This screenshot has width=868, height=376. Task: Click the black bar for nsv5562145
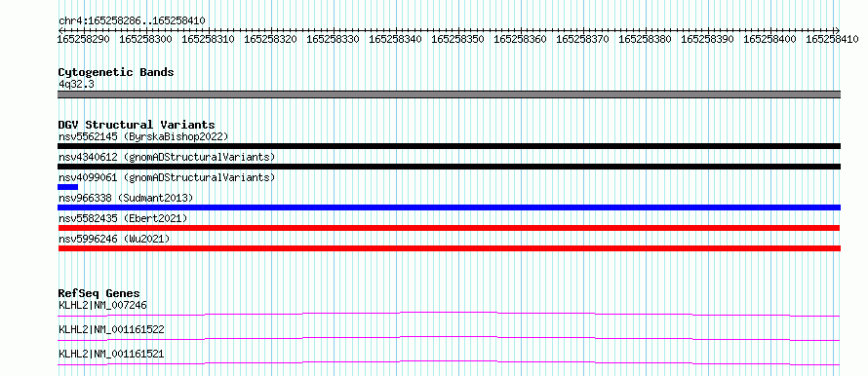(x=449, y=146)
